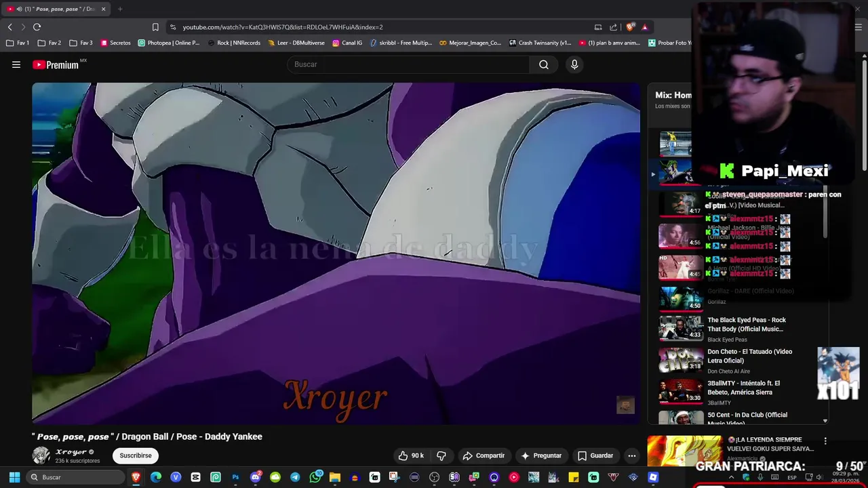
Task: Click the small corner thumbnail in player
Action: coord(625,405)
